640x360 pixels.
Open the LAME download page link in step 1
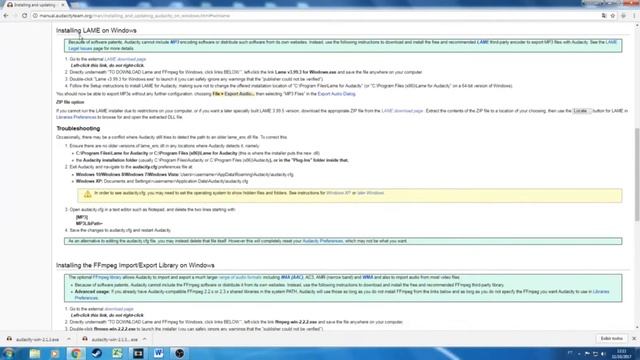tap(125, 59)
